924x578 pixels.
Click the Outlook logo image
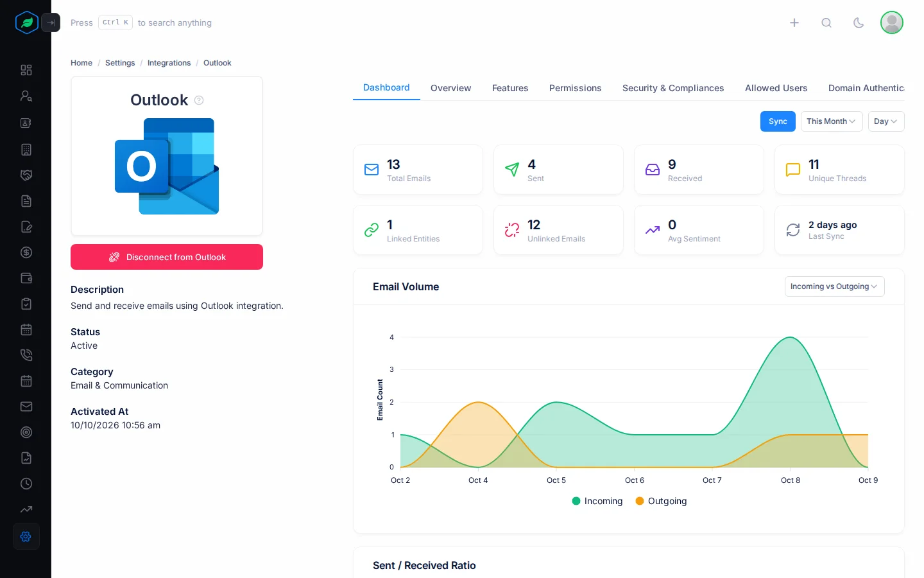tap(167, 166)
